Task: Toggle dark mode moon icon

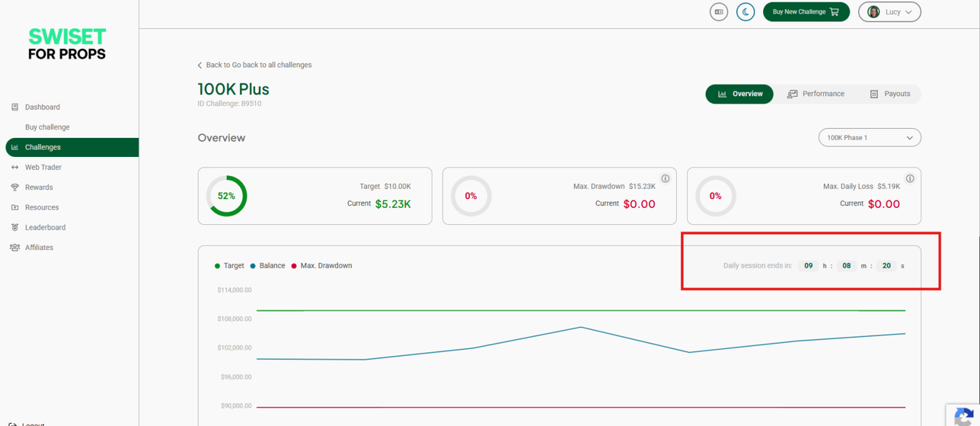Action: [745, 12]
